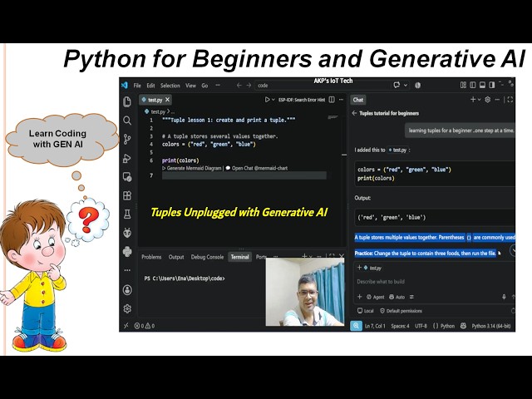Open the Local session target picker
This screenshot has width=532, height=399.
[x=366, y=311]
